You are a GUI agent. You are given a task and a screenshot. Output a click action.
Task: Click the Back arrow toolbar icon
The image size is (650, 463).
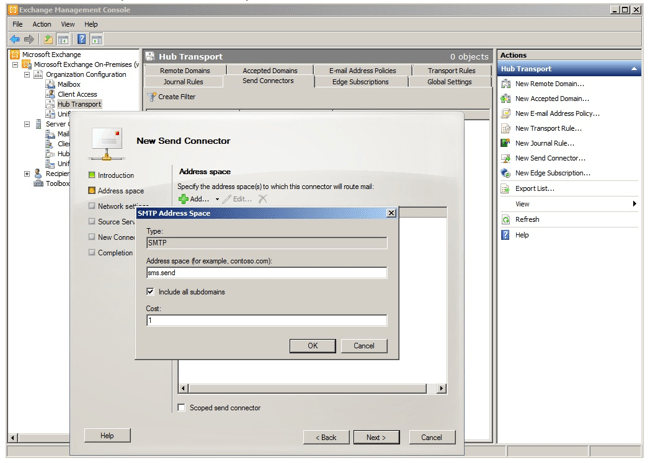tap(15, 39)
